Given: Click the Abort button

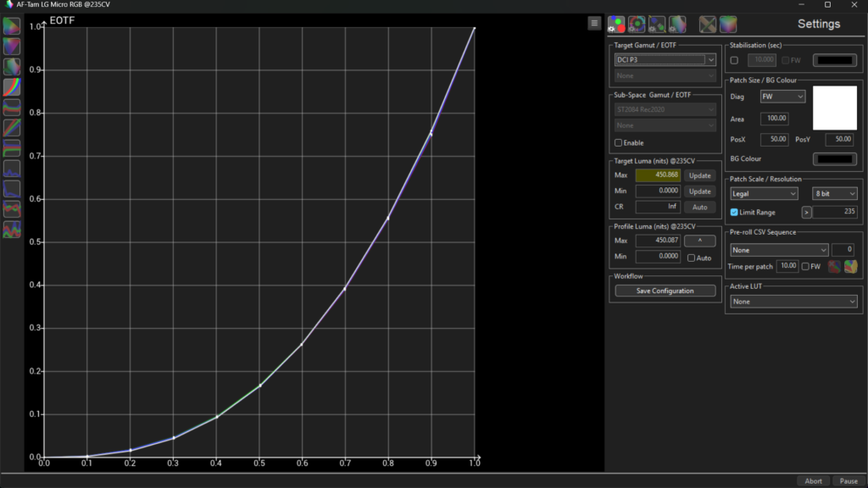Looking at the screenshot, I should [813, 481].
